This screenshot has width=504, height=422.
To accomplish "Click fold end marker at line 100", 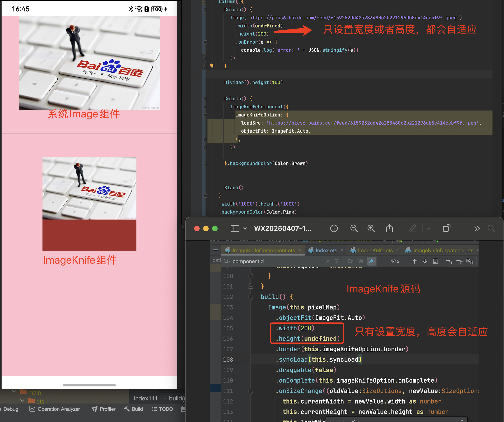I will coord(251,276).
